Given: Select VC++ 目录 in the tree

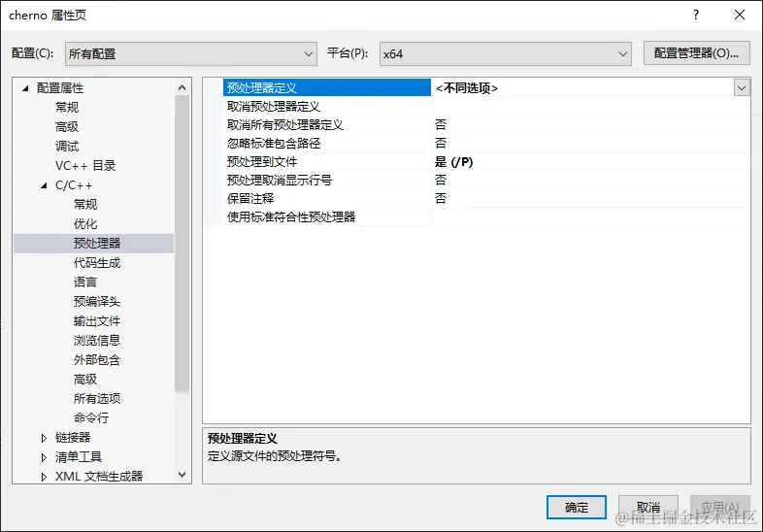Looking at the screenshot, I should point(85,165).
